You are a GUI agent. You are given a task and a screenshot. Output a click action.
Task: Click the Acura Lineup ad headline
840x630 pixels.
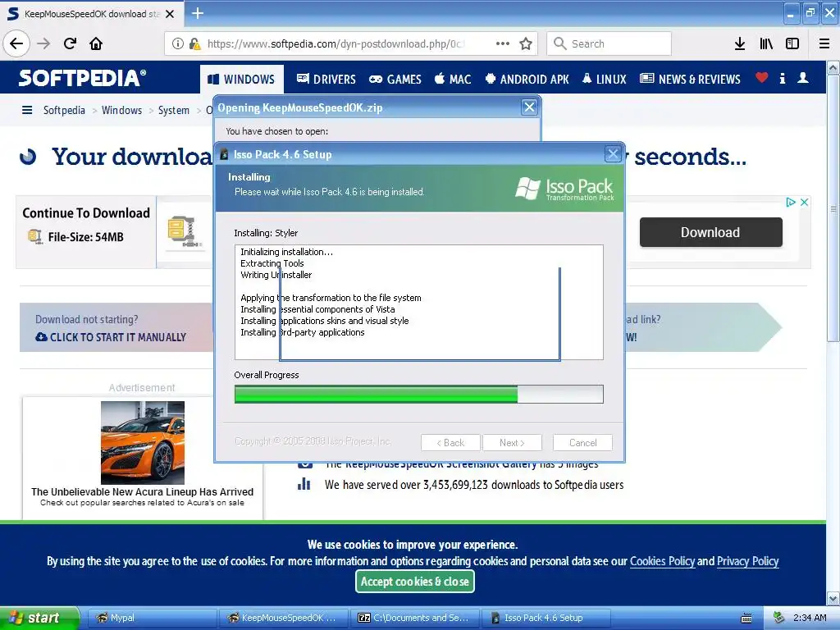click(143, 491)
